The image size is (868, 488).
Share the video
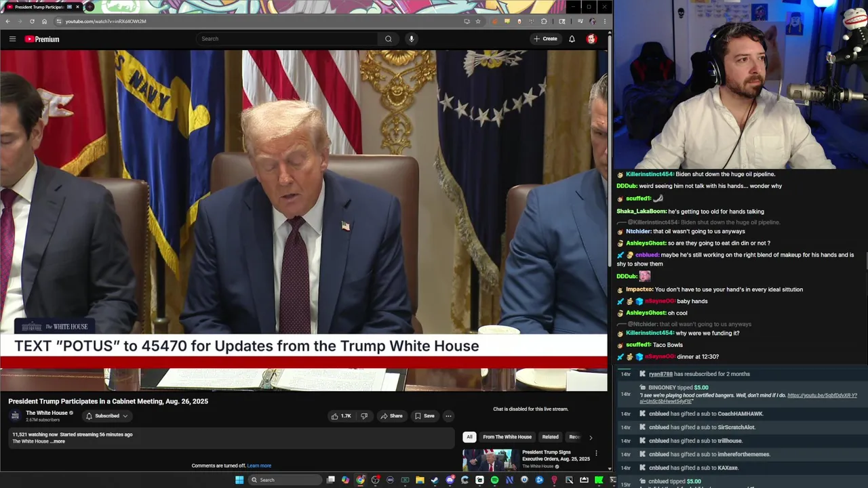(391, 415)
